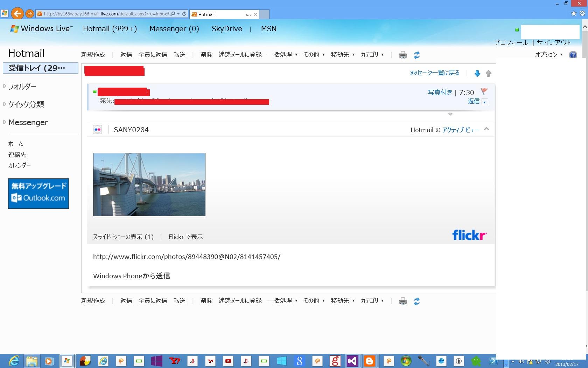588x368 pixels.
Task: Click 返信 in the top toolbar
Action: [126, 55]
